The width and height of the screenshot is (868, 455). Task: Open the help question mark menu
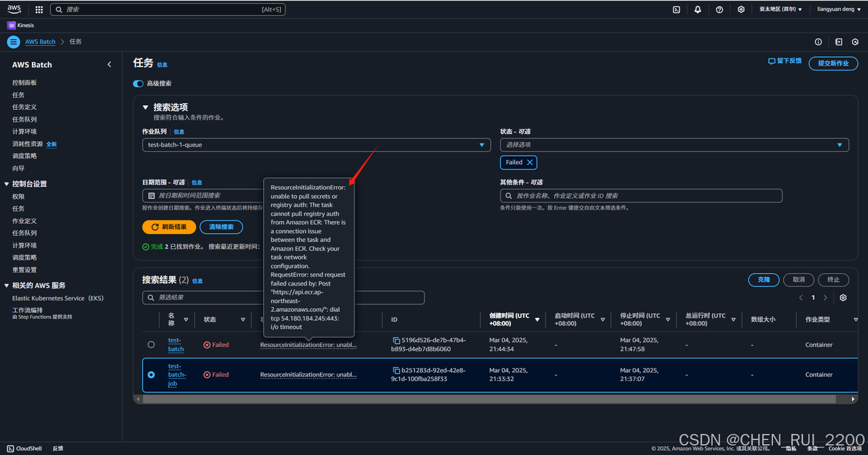[719, 9]
